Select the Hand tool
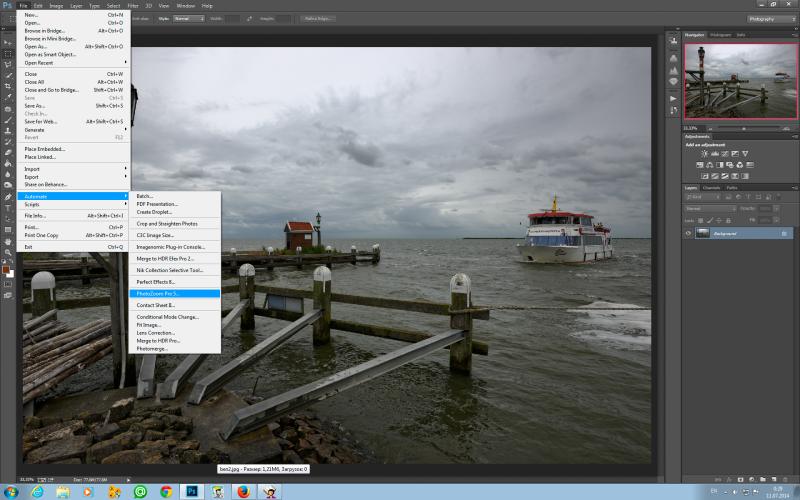The image size is (800, 500). coord(8,241)
